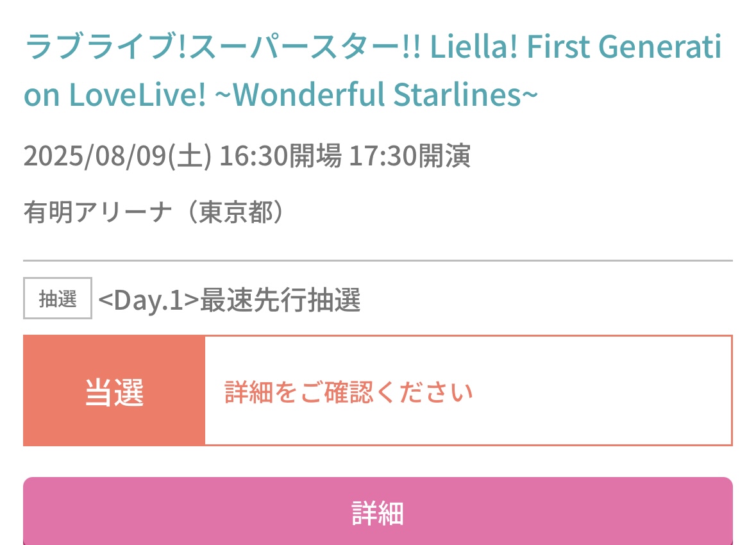Click the <Day.1>最速先行抽選 lottery name
Viewport: 756px width, 545px height.
point(229,299)
